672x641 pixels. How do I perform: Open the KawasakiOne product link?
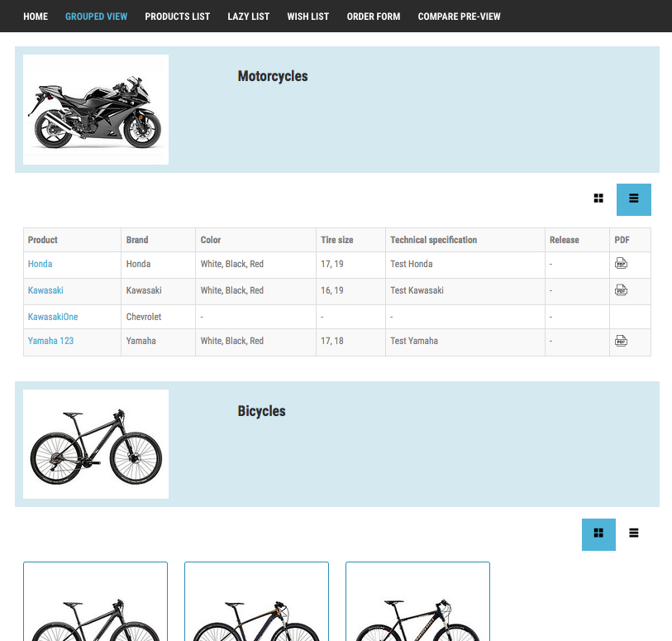pos(53,317)
